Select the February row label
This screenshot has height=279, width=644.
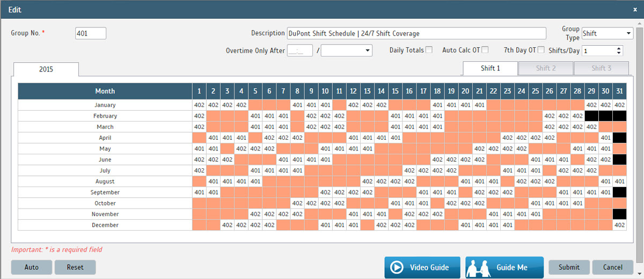click(x=105, y=116)
